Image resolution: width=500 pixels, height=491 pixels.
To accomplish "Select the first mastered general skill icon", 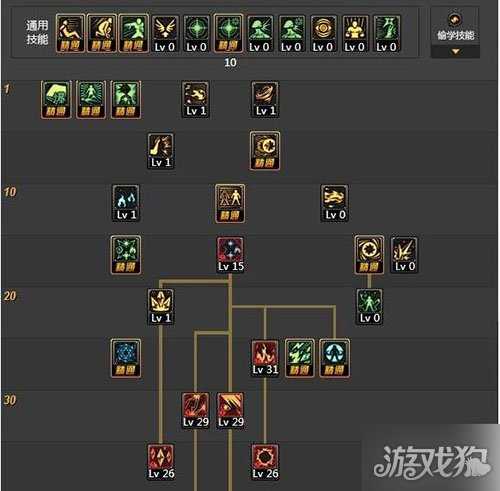I will click(70, 33).
